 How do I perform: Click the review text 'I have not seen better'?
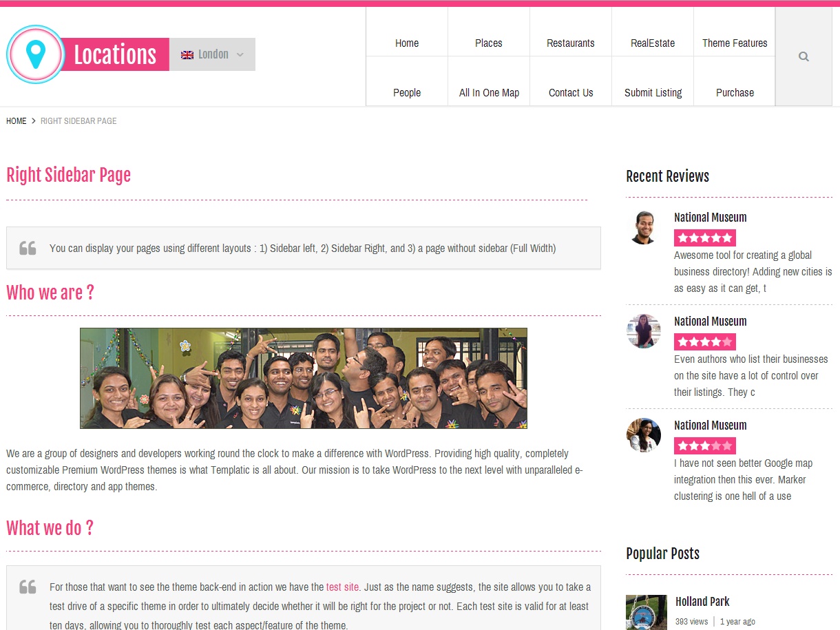click(744, 480)
